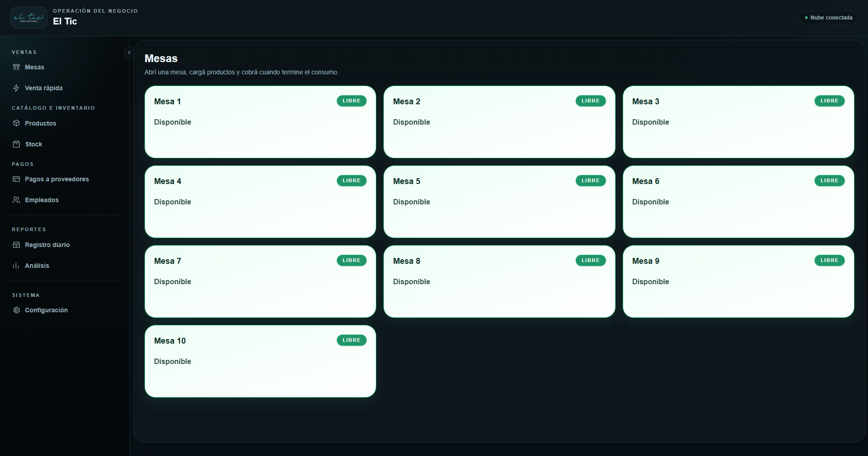Viewport: 868px width, 456px height.
Task: Open the Mesa 5 card
Action: tap(499, 202)
